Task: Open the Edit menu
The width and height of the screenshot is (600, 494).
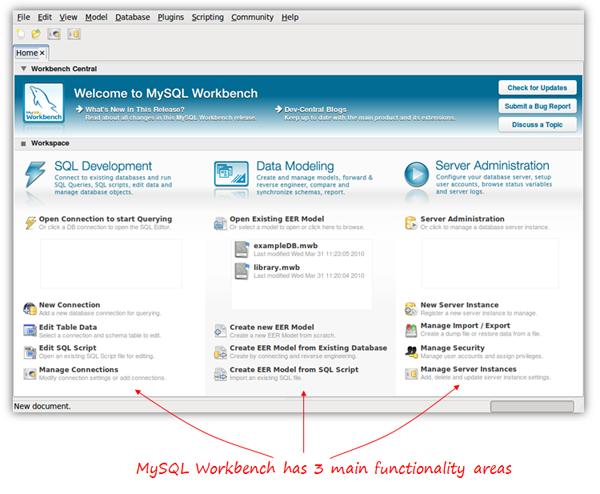Action: point(44,17)
